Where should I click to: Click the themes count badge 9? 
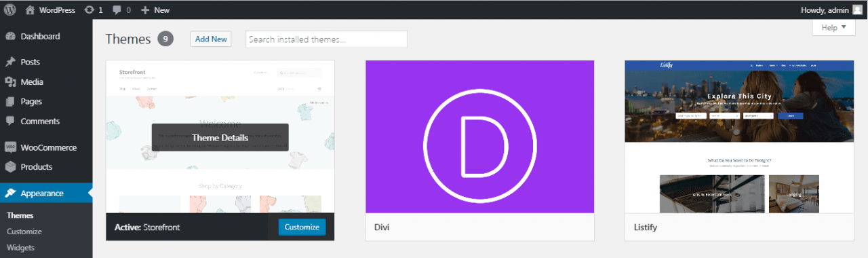[x=165, y=39]
